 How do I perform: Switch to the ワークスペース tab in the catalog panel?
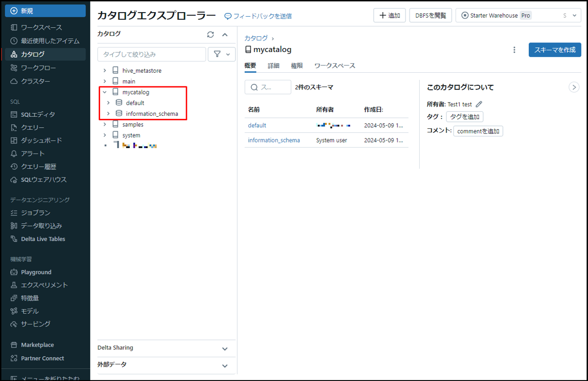coord(335,66)
